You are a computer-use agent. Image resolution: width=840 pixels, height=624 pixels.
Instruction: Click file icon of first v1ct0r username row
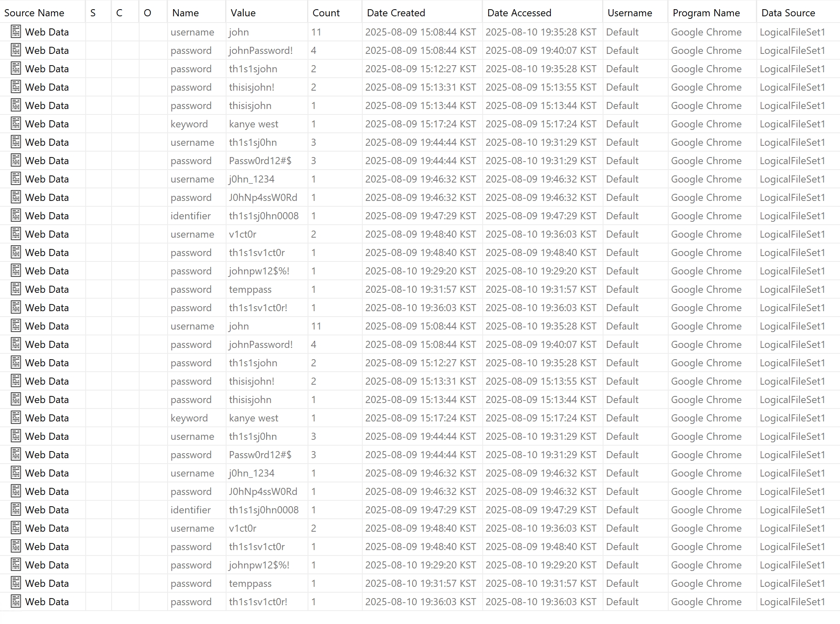[x=16, y=234]
